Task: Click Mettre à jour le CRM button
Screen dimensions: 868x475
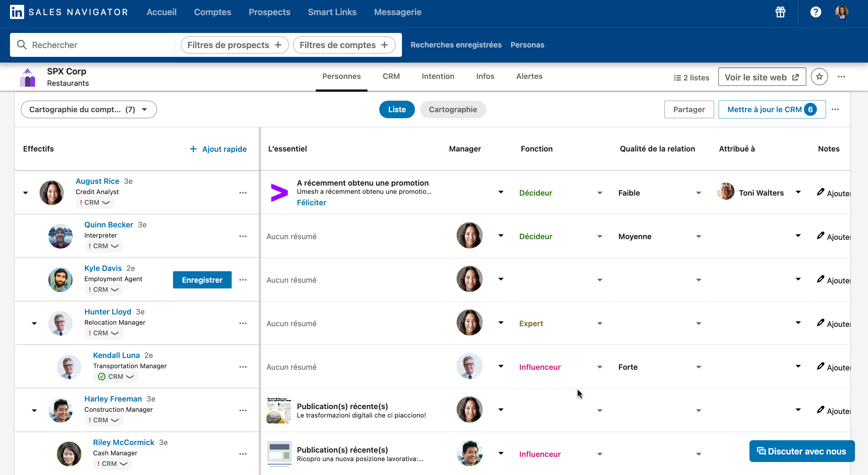Action: [x=772, y=109]
